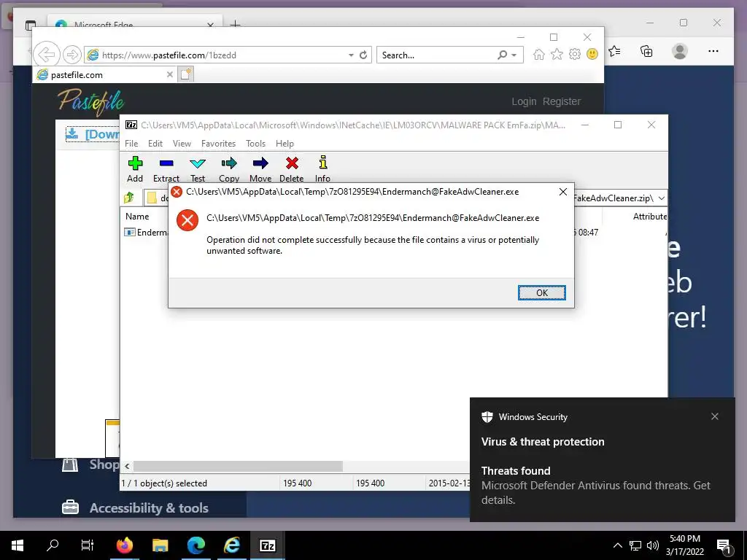Switch to 7-Zip on the taskbar
The width and height of the screenshot is (747, 560).
point(267,545)
